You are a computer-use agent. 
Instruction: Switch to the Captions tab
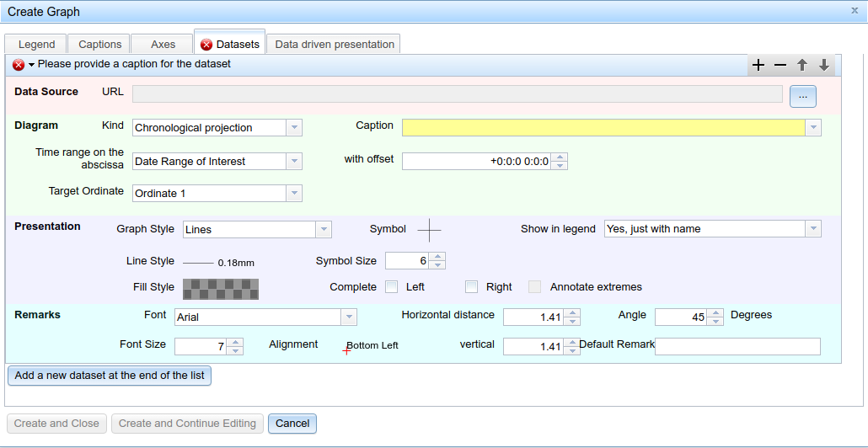(x=99, y=45)
